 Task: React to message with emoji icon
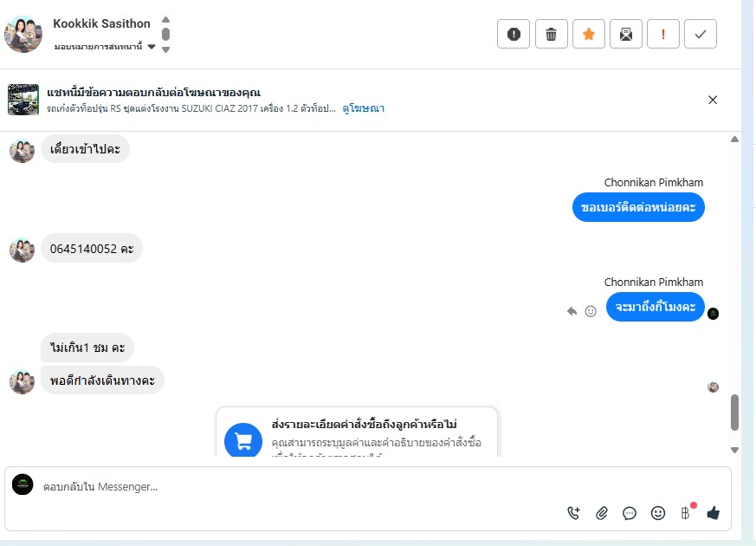click(591, 311)
